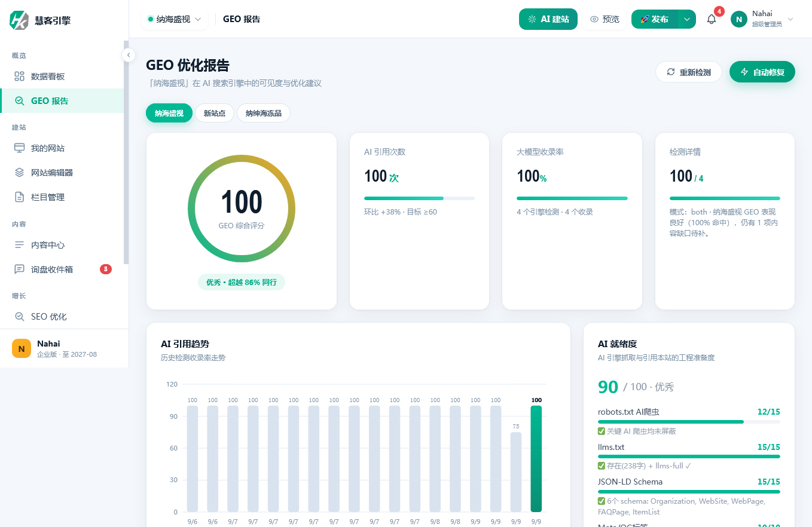Click the chart bar labeled 75

pyautogui.click(x=516, y=472)
